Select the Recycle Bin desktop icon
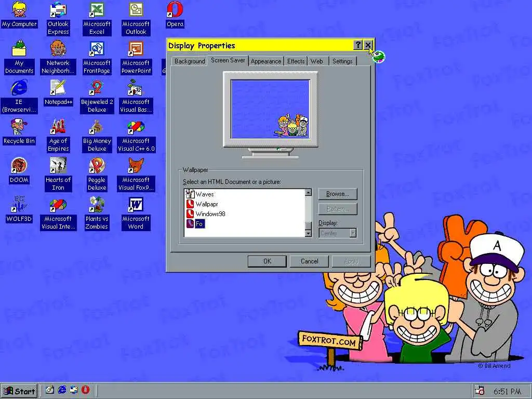Viewport: 532px width, 399px height. [x=19, y=131]
